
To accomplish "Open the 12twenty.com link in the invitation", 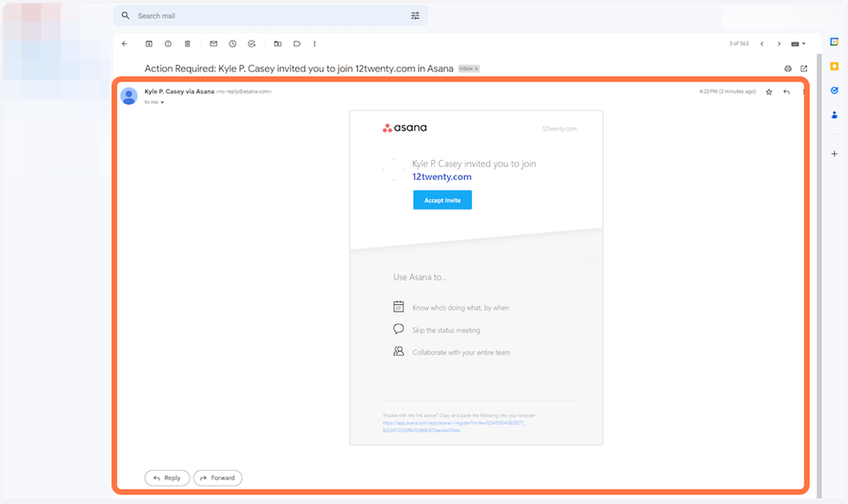I will [442, 177].
